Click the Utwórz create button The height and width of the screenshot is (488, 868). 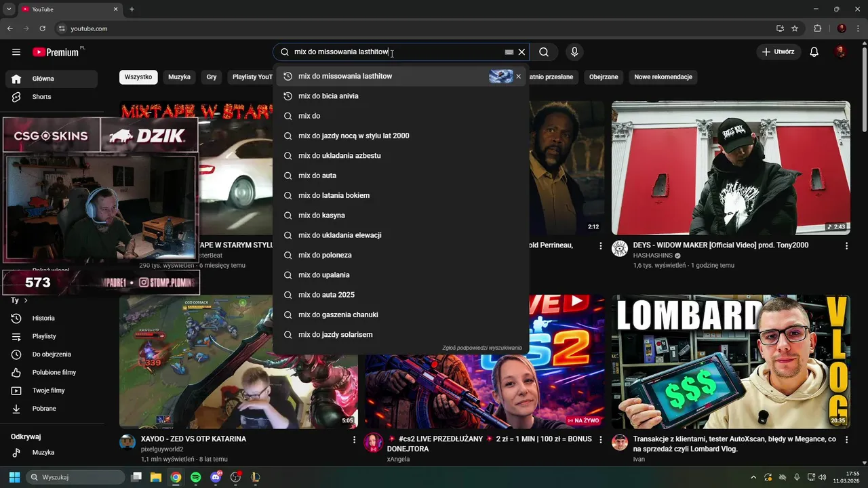pos(778,52)
